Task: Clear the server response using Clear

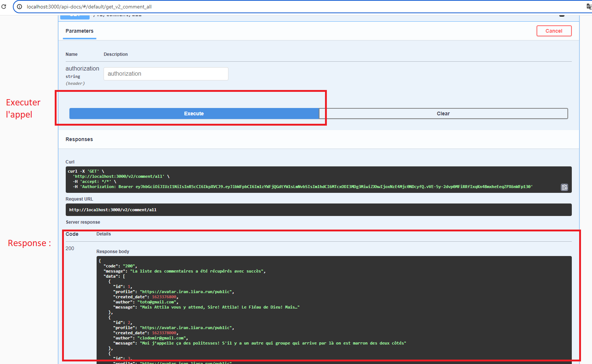Action: (x=443, y=113)
